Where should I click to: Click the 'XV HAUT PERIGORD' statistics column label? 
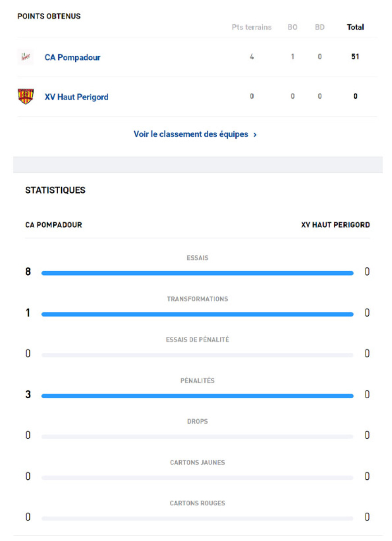tap(335, 225)
